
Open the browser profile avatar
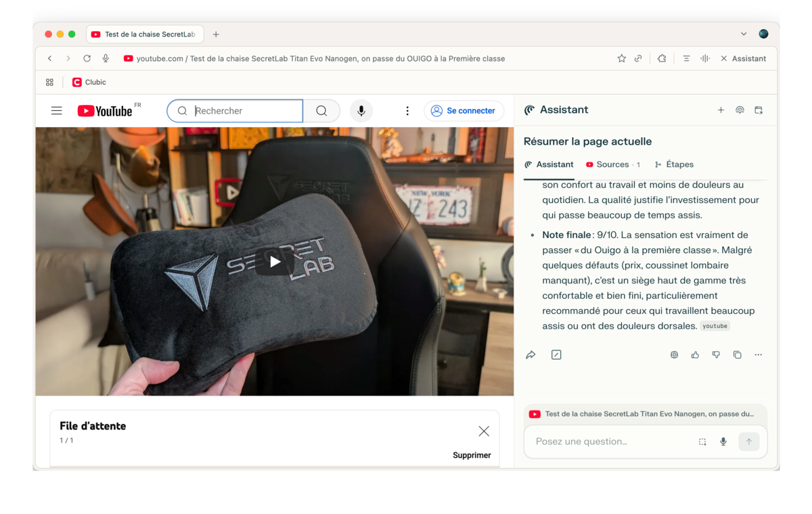pos(763,34)
